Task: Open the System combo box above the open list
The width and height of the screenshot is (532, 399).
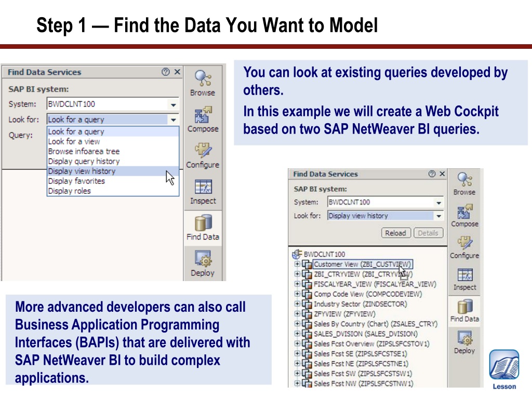Action: [x=113, y=104]
